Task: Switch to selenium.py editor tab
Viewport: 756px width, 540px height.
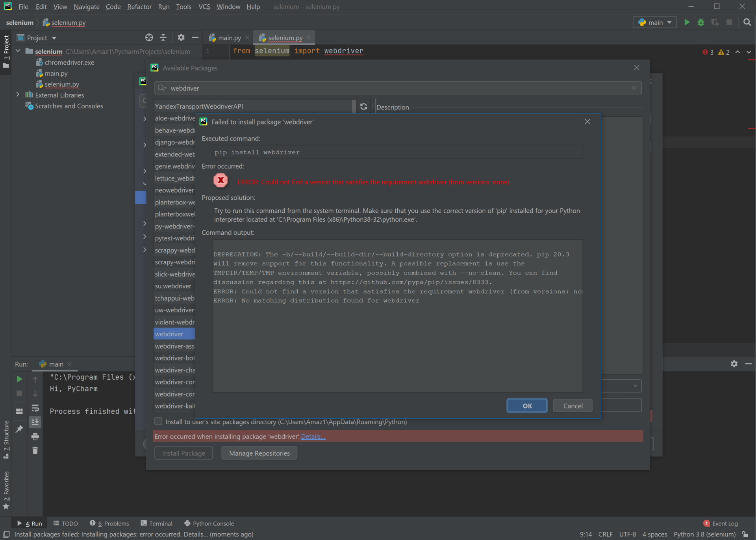Action: [x=285, y=38]
